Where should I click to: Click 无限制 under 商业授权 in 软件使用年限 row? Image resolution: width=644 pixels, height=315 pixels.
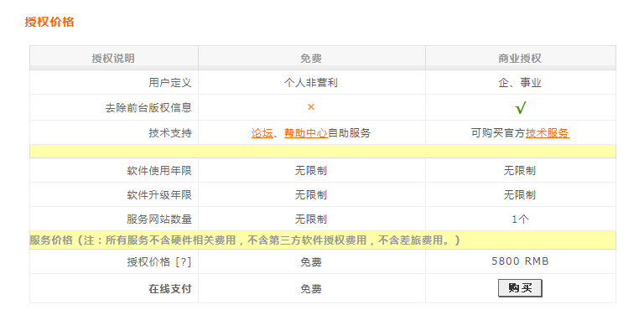[x=520, y=171]
